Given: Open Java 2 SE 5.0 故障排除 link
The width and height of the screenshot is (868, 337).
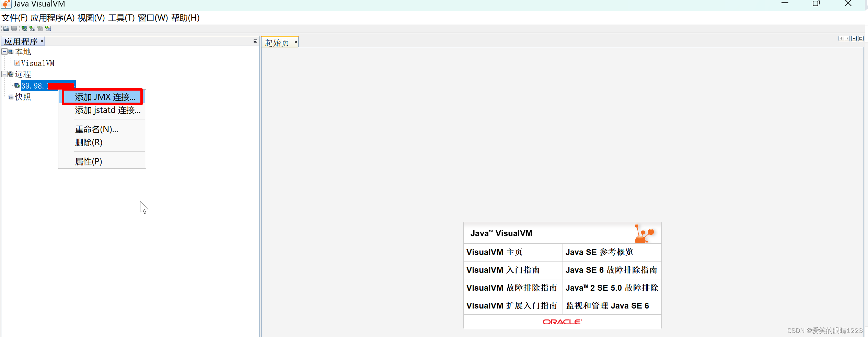Looking at the screenshot, I should point(612,288).
